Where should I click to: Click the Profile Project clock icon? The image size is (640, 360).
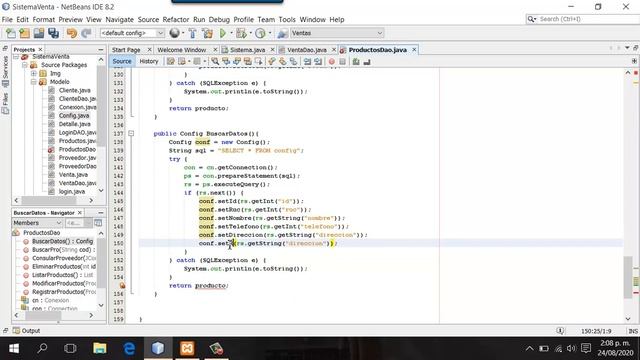click(260, 33)
